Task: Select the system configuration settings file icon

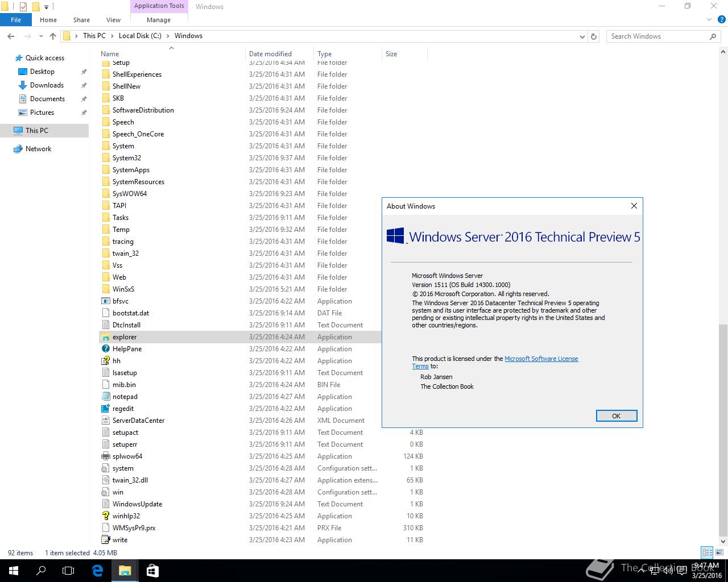Action: coord(105,468)
